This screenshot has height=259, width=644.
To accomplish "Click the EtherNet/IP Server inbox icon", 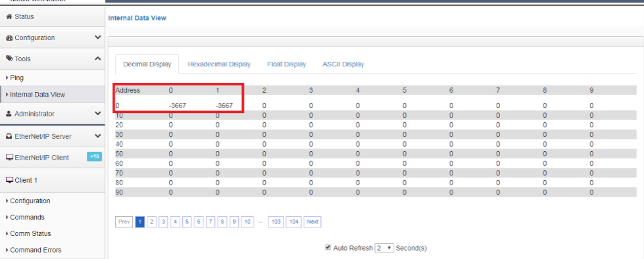I will [x=9, y=136].
